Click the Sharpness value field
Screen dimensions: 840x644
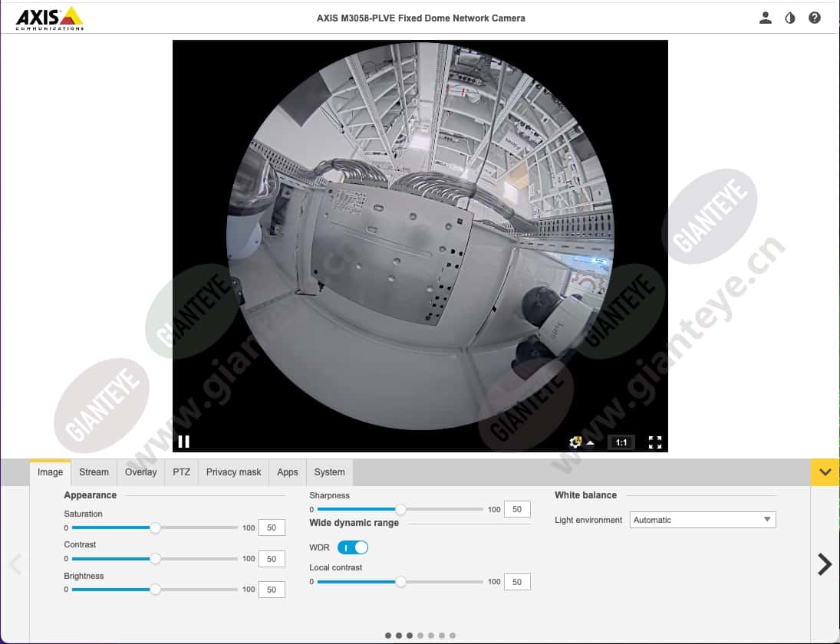click(x=517, y=509)
